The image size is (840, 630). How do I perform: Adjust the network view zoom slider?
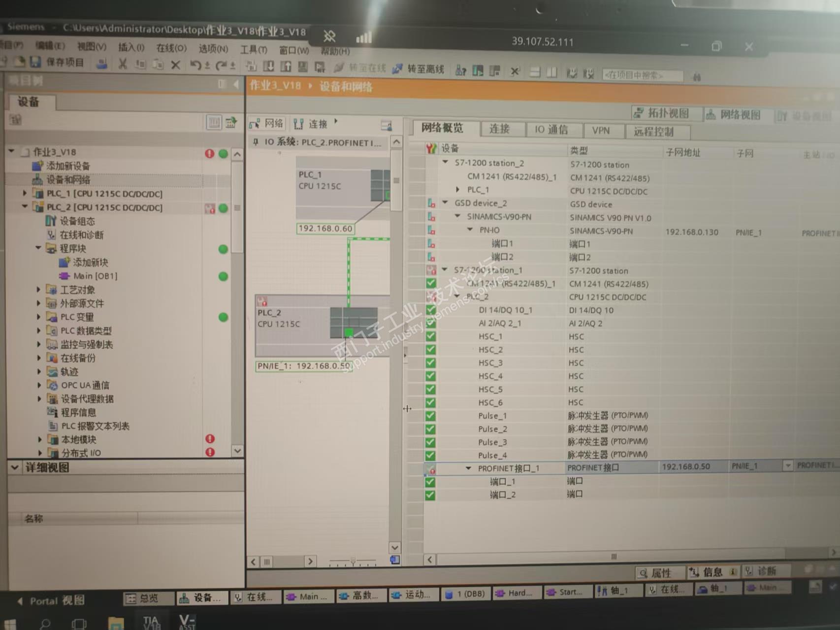point(353,561)
